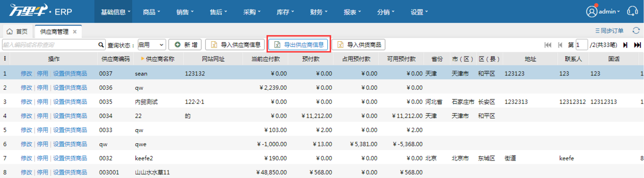Click the 石家庄市 city cell
This screenshot has width=644, height=178.
tap(463, 102)
